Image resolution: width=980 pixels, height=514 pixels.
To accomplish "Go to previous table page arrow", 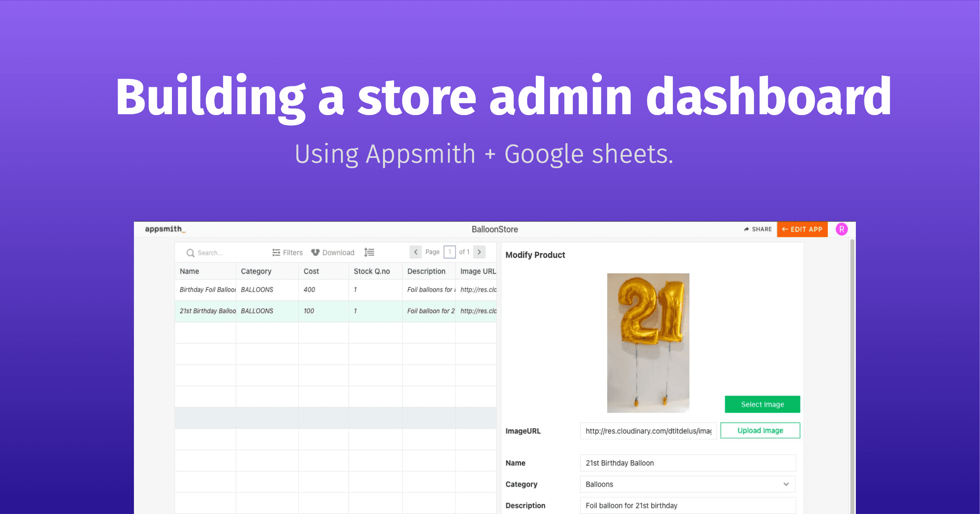I will [x=415, y=252].
